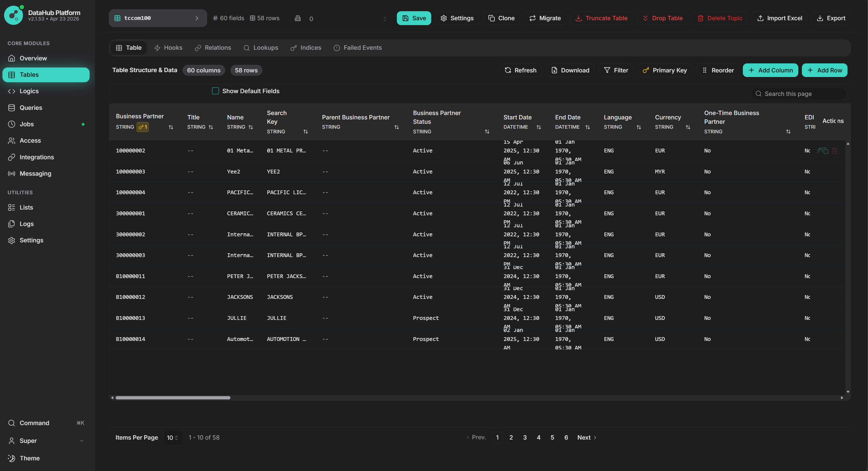
Task: Open table Settings in the top toolbar
Action: (x=457, y=18)
